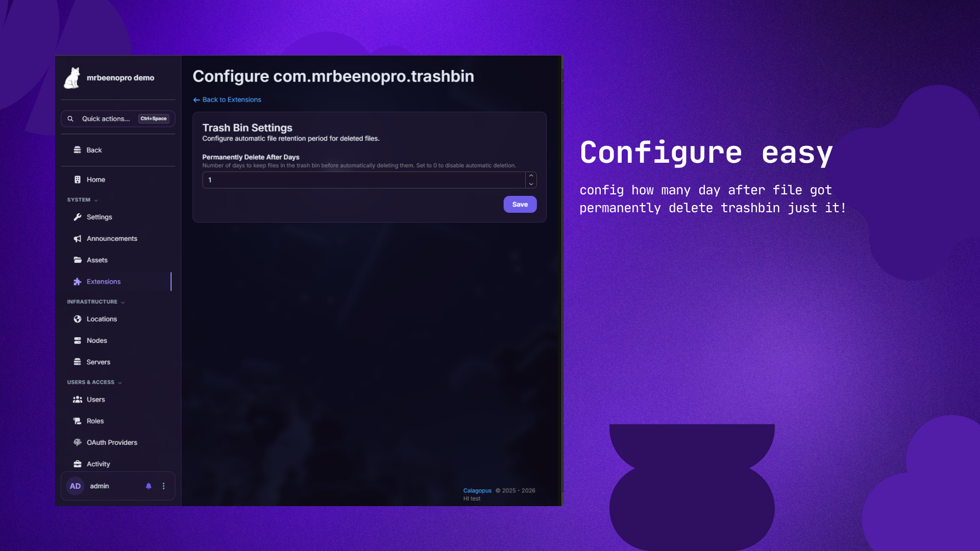Save the trash bin settings

(520, 205)
